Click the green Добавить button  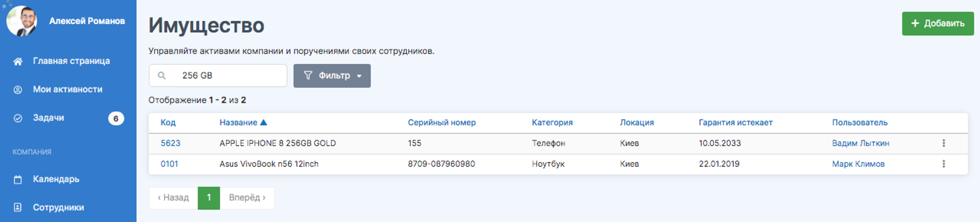coord(938,24)
